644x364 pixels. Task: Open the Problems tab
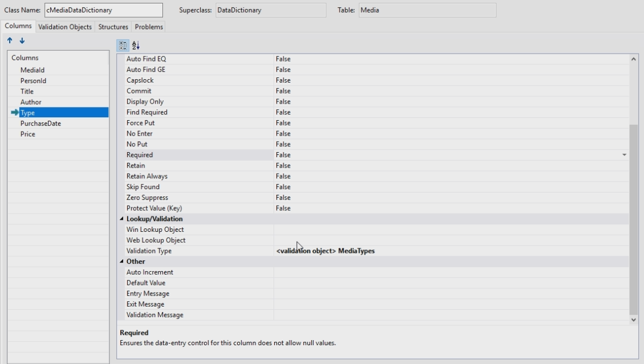click(x=149, y=27)
